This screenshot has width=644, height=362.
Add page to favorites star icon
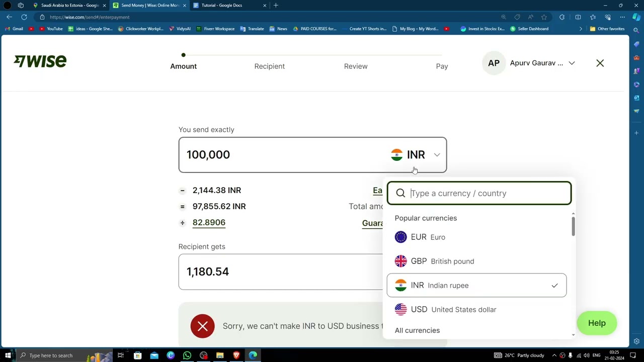tap(544, 17)
